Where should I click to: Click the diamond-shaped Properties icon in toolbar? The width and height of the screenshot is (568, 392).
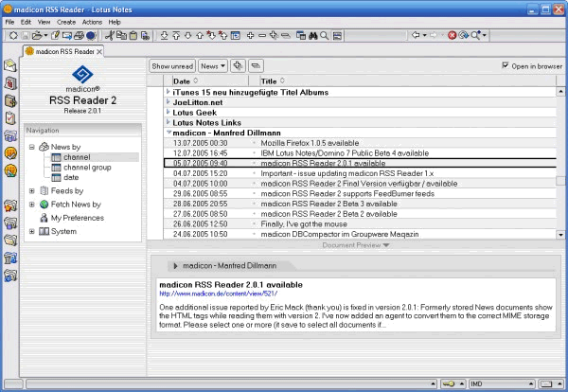click(13, 35)
